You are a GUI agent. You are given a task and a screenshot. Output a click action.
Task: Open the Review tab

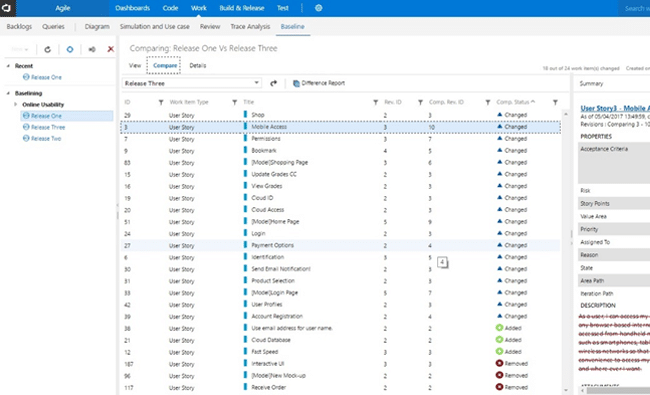tap(210, 27)
